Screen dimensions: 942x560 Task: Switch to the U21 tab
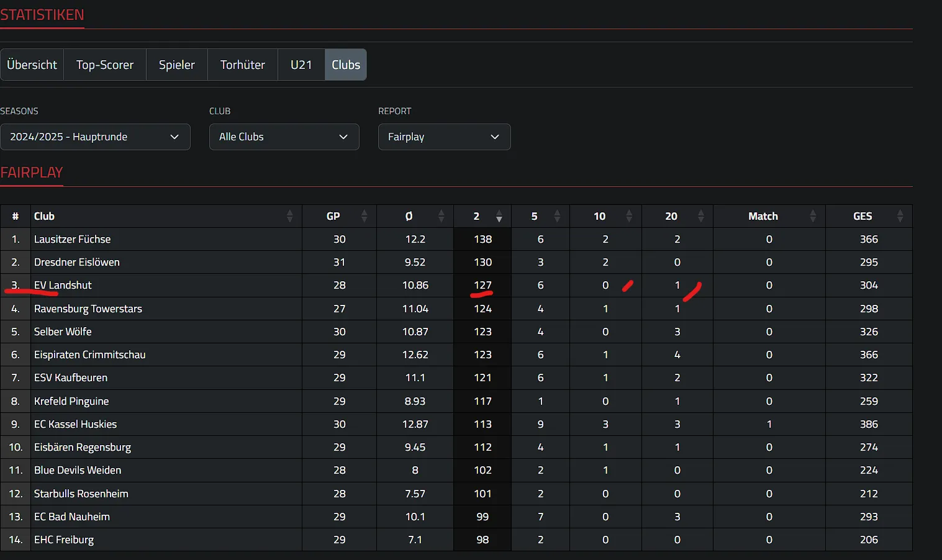(301, 65)
